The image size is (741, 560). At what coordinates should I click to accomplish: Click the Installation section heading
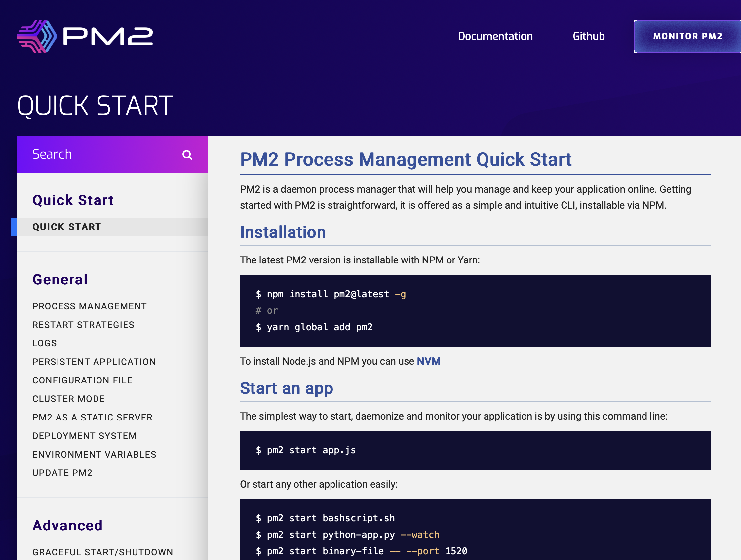(x=283, y=232)
